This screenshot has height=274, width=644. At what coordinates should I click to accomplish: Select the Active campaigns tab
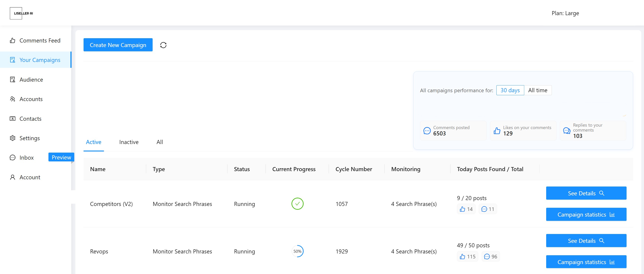[94, 142]
